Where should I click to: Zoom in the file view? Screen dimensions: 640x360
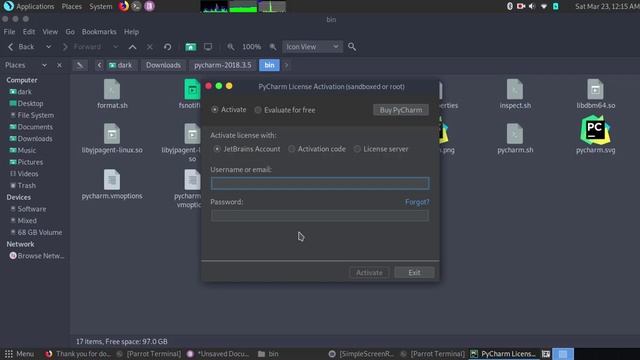pos(273,47)
